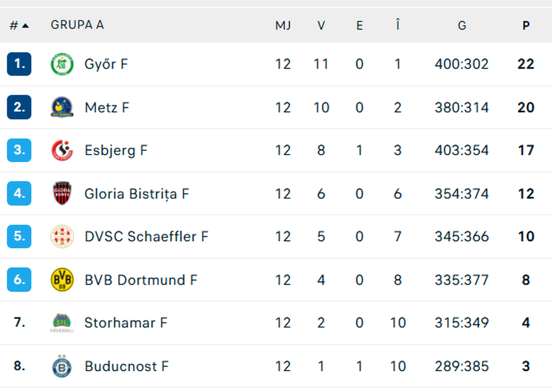Viewport: 552px width, 392px height.
Task: Click the Metz F club crest
Action: click(x=62, y=107)
